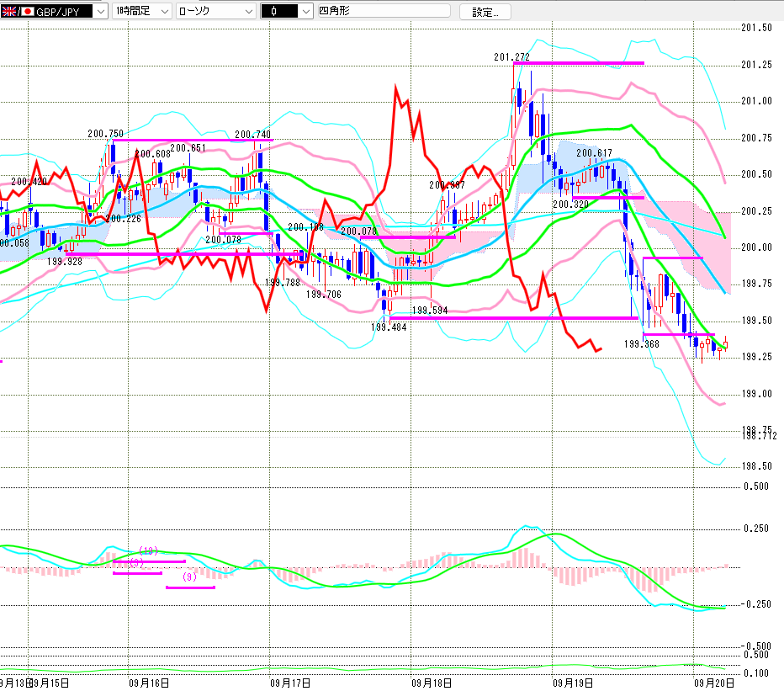Click the 199.484 low price label
The width and height of the screenshot is (784, 691).
(x=389, y=327)
